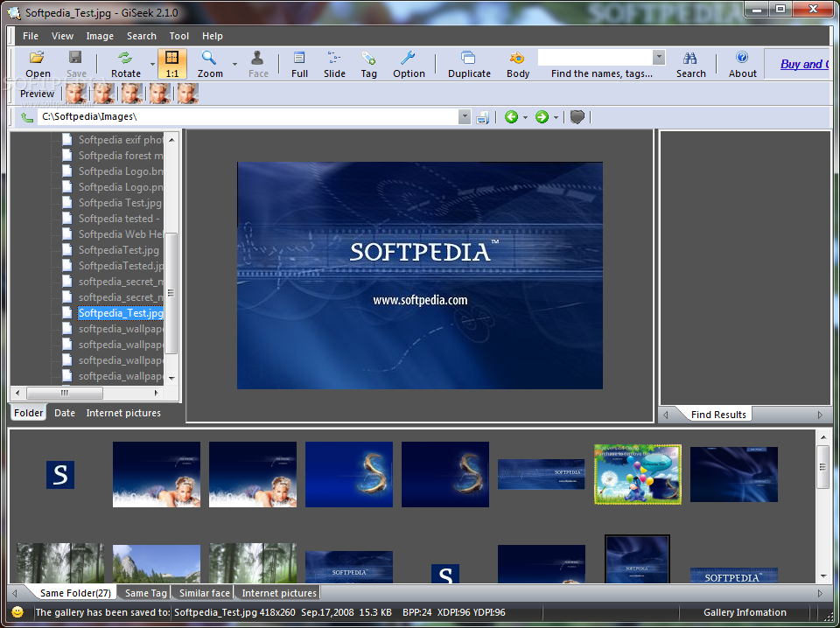Expand the folder path dropdown
This screenshot has height=628, width=840.
(x=465, y=116)
